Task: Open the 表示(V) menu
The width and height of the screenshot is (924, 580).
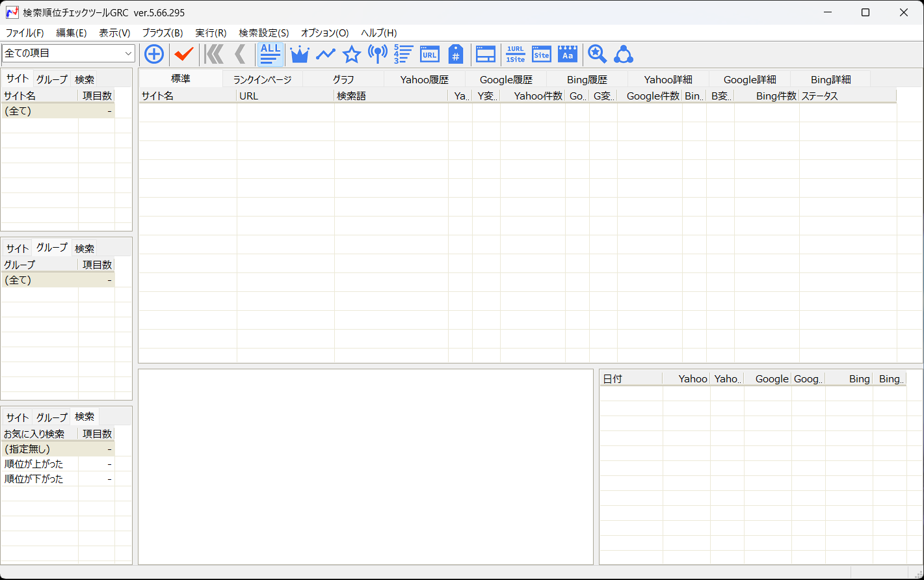Action: 114,33
